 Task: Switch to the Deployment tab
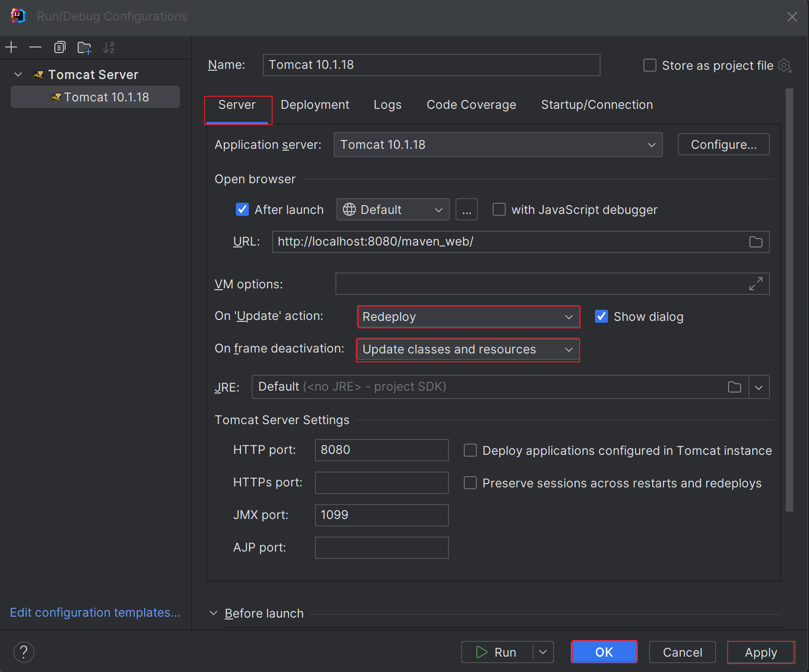point(315,105)
